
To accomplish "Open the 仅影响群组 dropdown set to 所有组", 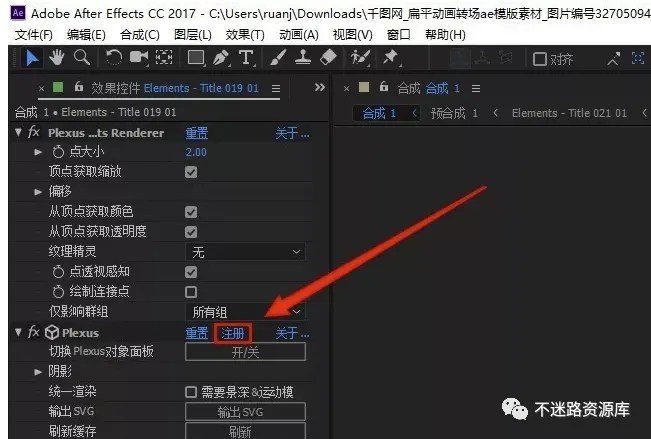I will [x=245, y=312].
